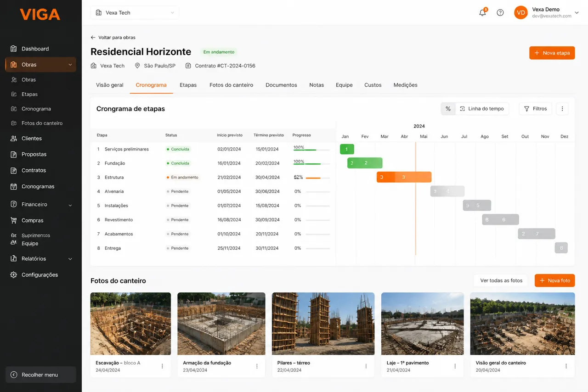This screenshot has width=588, height=392.
Task: Click the collapse arrow icon in Recolher menu
Action: [x=14, y=375]
